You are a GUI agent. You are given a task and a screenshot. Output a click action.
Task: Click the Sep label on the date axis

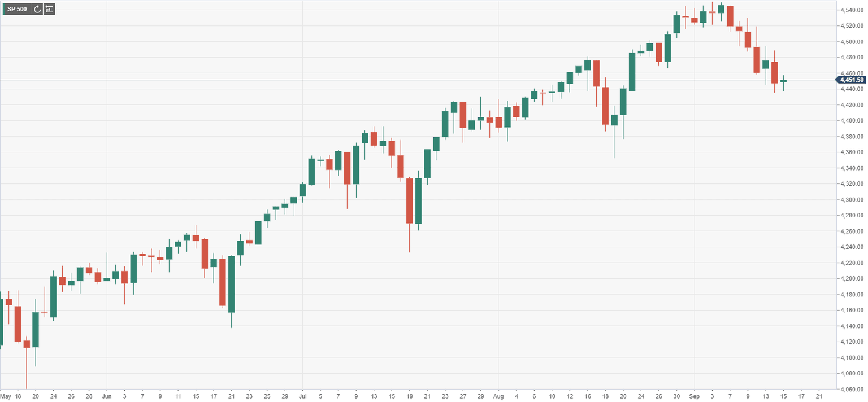coord(694,396)
